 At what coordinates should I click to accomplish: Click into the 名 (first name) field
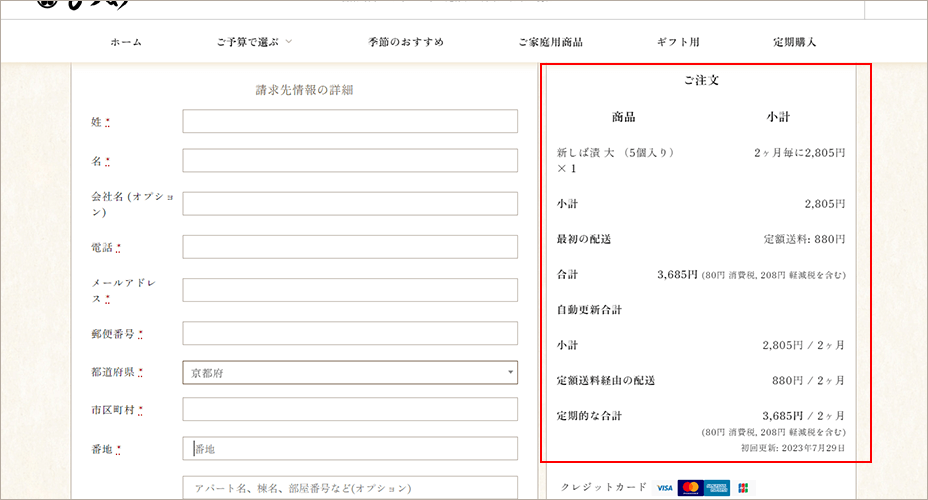pos(350,160)
